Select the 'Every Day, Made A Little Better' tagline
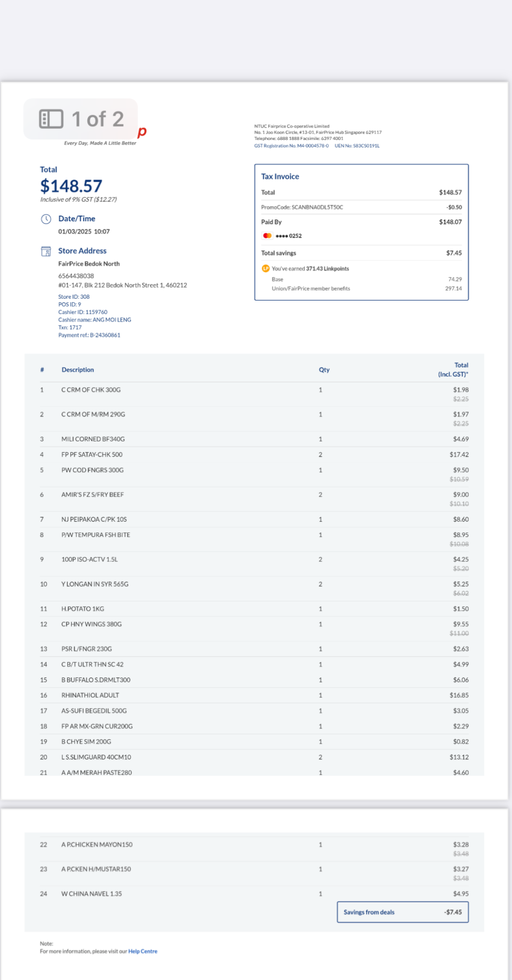The height and width of the screenshot is (980, 512). pyautogui.click(x=100, y=143)
